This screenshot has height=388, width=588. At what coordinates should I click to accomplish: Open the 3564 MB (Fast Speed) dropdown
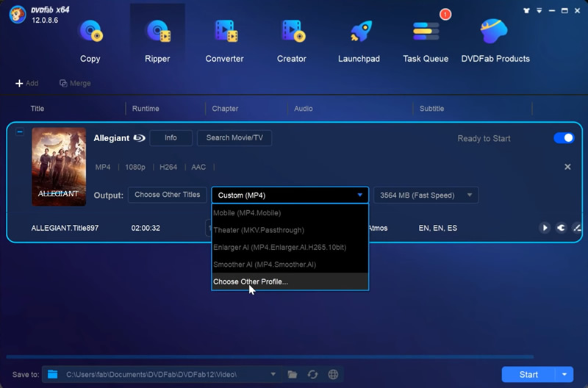point(426,195)
